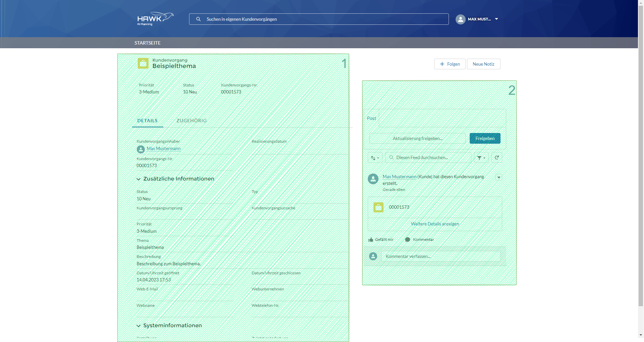The height and width of the screenshot is (342, 644).
Task: Click the Kommentar speech bubble icon
Action: (408, 240)
